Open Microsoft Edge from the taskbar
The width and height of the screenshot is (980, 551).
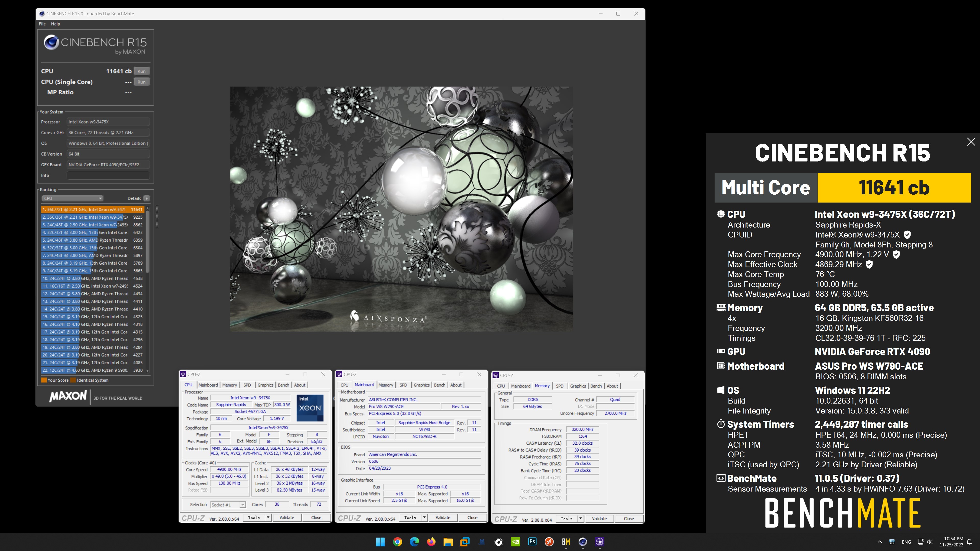pos(414,542)
